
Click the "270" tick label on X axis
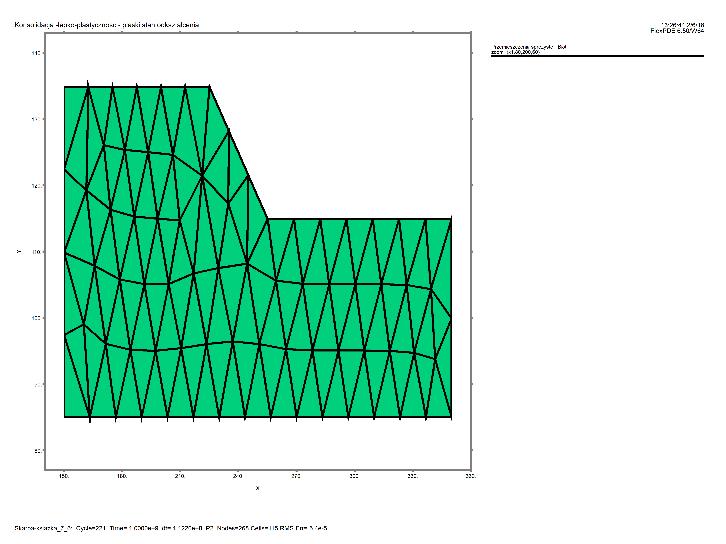(296, 476)
